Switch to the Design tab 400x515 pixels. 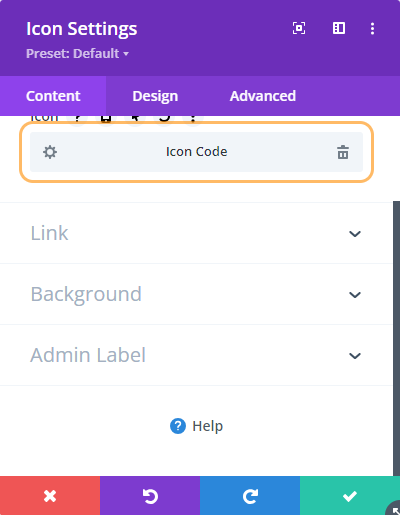[x=155, y=96]
